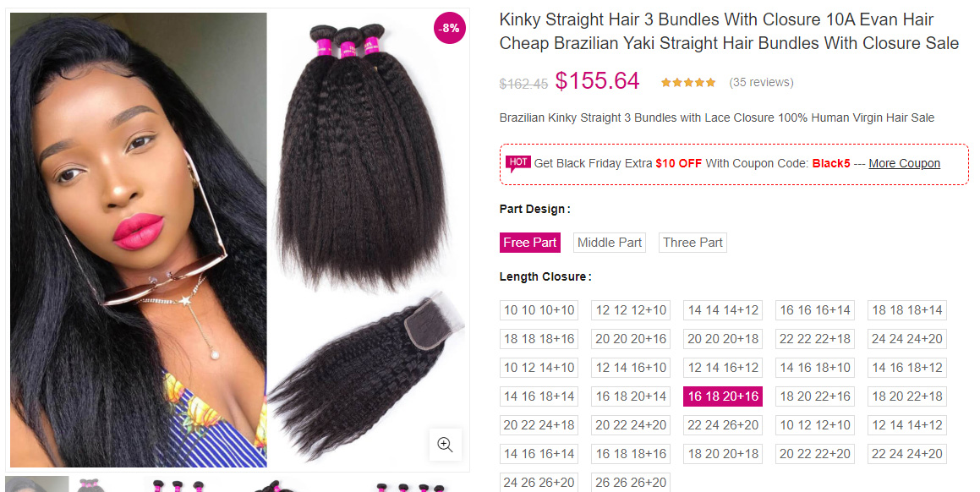Pick the 22 24 26+20 length option
The image size is (980, 492).
click(723, 425)
